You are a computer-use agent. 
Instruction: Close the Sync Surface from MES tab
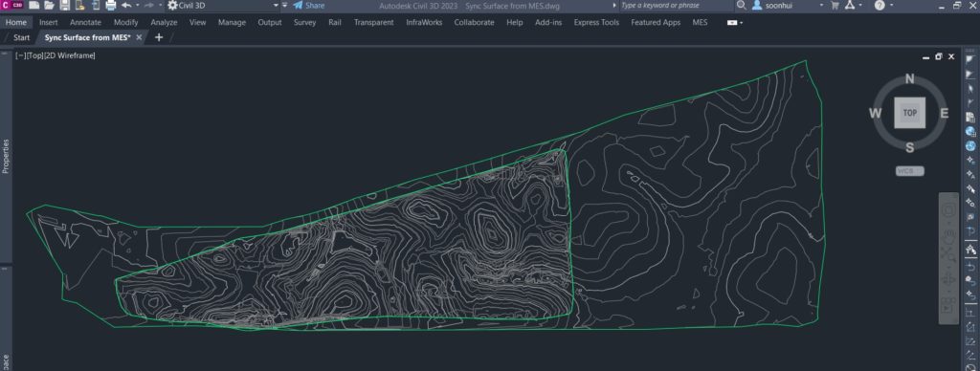[x=139, y=37]
